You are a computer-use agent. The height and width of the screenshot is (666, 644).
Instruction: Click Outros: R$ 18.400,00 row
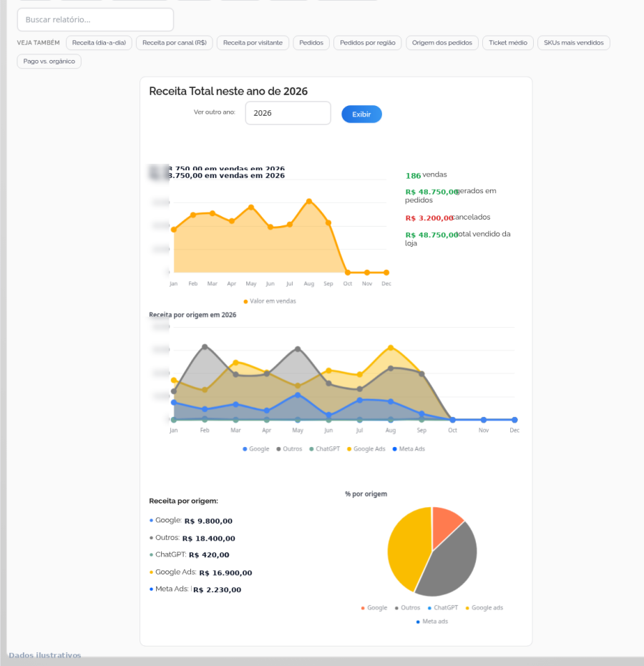[192, 538]
